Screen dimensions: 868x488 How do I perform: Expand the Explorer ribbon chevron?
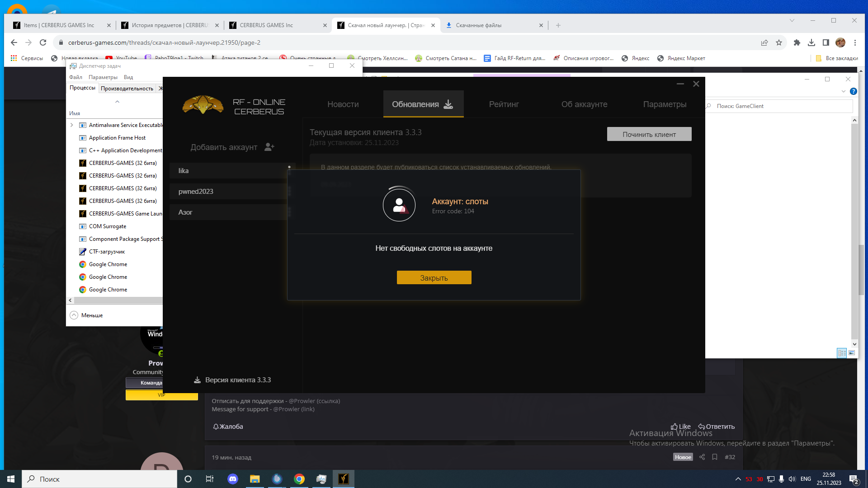pyautogui.click(x=843, y=91)
